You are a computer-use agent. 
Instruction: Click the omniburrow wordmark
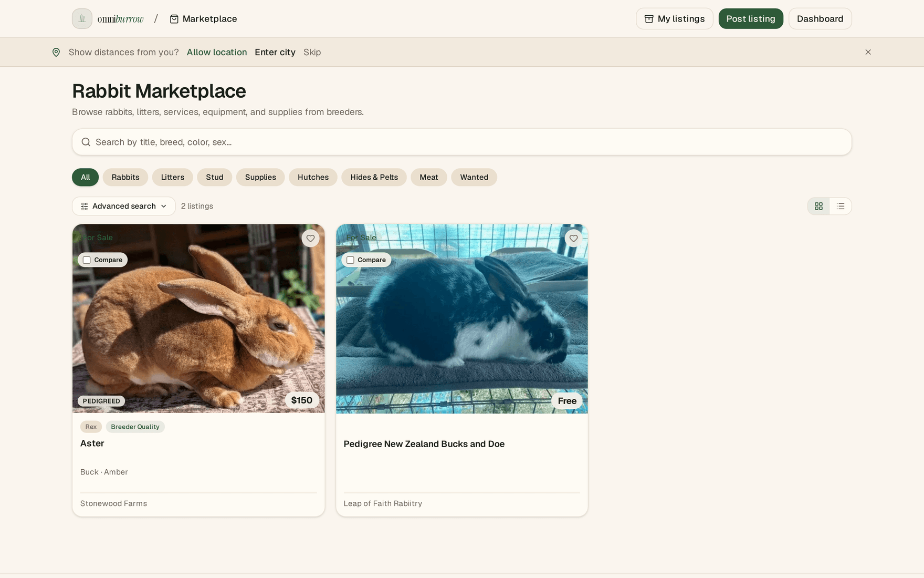120,19
